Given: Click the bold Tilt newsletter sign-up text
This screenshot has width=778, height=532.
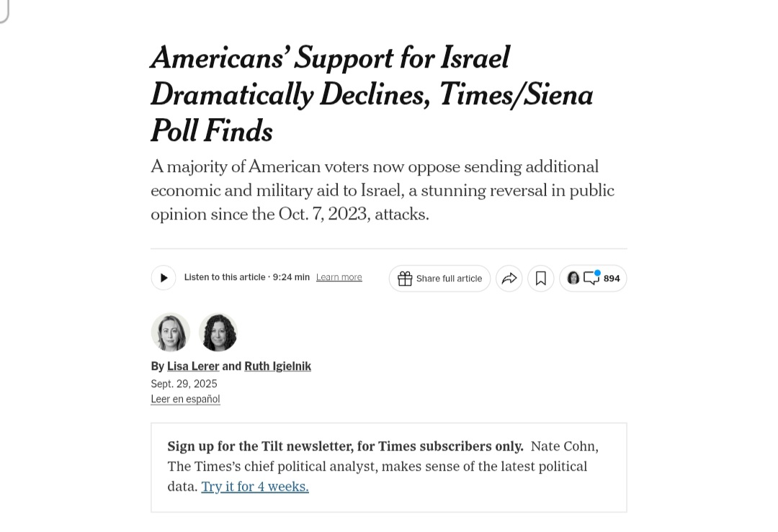Looking at the screenshot, I should [x=345, y=446].
